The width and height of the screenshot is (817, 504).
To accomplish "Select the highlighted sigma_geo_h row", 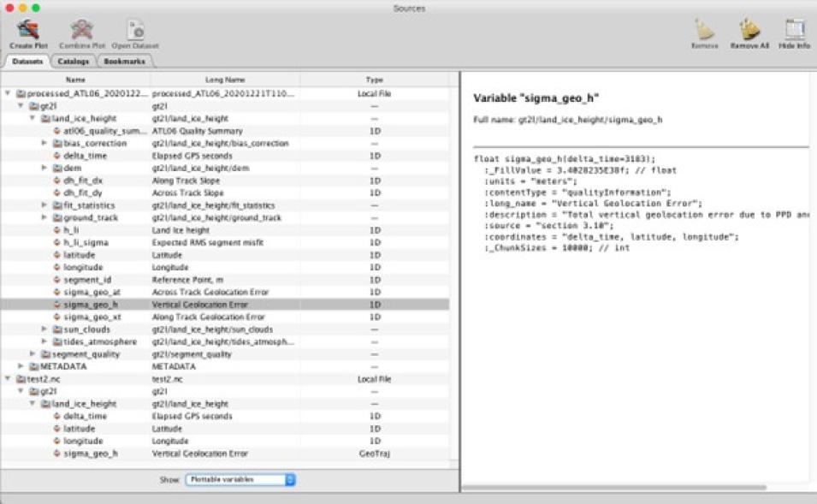I will pyautogui.click(x=225, y=305).
